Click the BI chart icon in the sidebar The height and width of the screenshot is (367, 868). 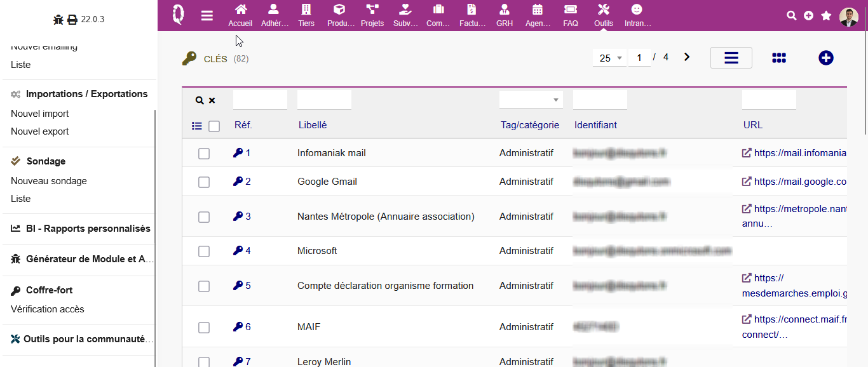16,229
